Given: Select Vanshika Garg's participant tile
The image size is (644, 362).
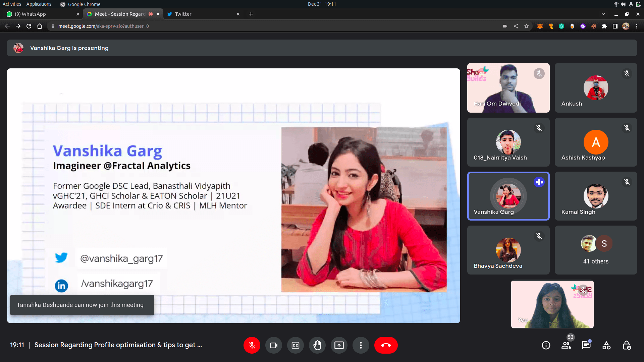Looking at the screenshot, I should point(508,196).
